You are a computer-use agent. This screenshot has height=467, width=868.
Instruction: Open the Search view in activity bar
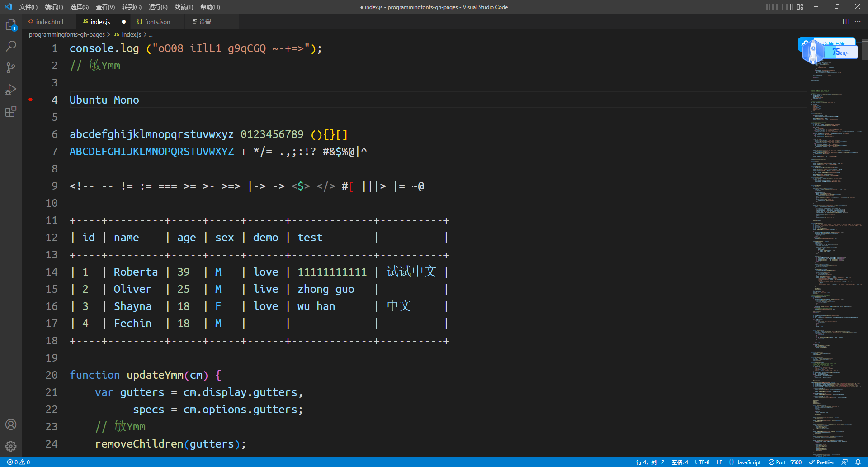[11, 46]
